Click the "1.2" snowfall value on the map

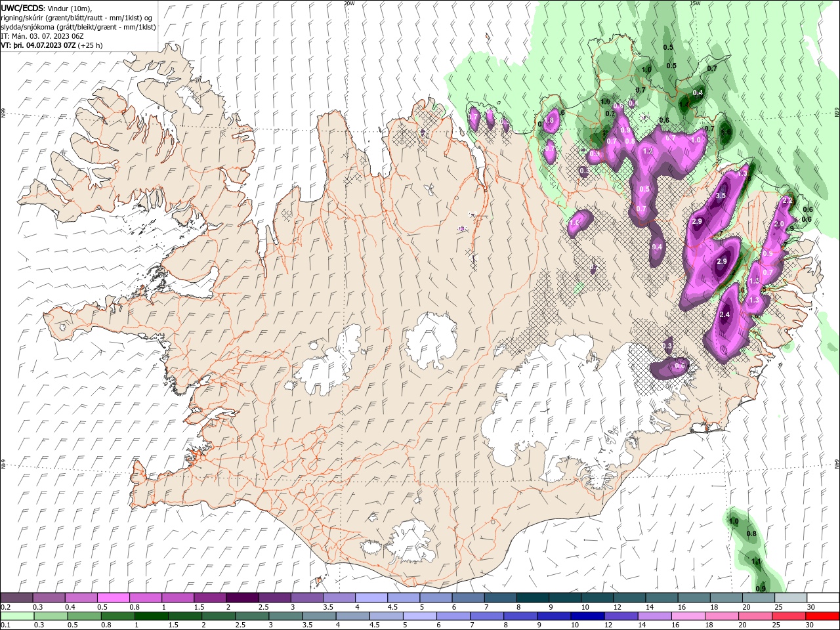pyautogui.click(x=648, y=151)
